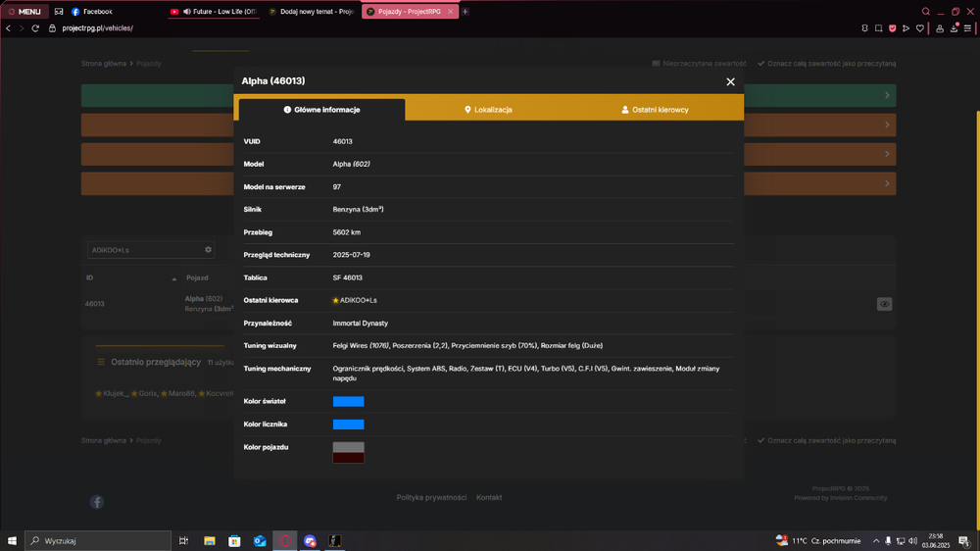This screenshot has width=980, height=551.
Task: Click the Kolor licznika blue swatch
Action: (x=348, y=425)
